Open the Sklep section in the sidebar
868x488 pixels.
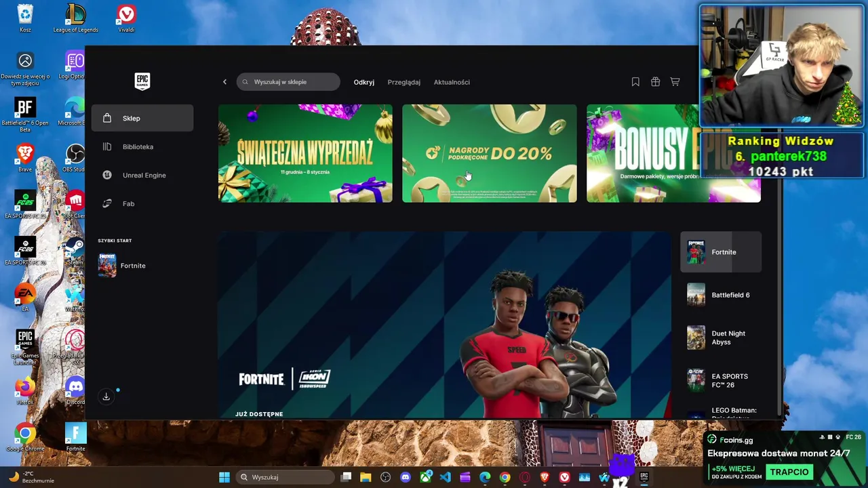[142, 119]
